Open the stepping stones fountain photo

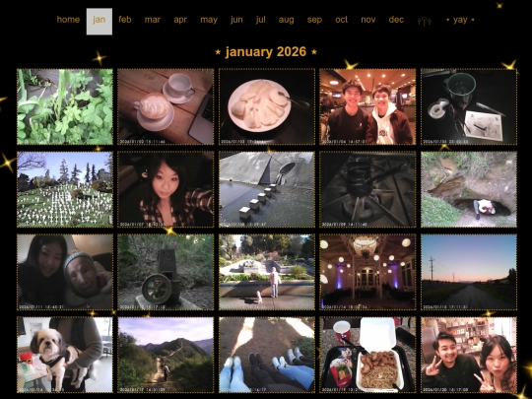pos(267,189)
